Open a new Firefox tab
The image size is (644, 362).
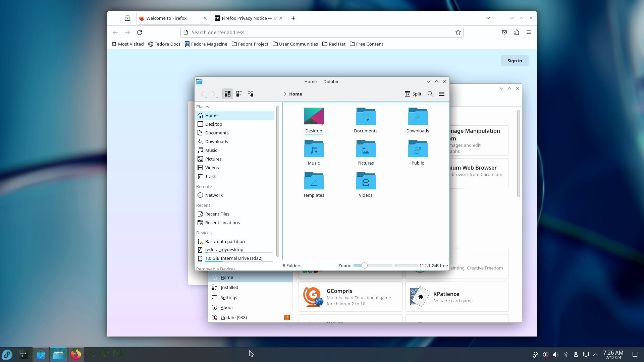[x=293, y=18]
